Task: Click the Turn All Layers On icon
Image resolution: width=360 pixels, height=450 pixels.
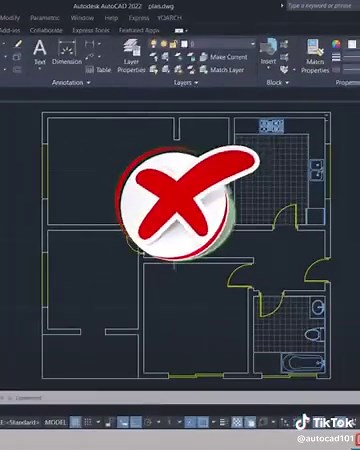Action: pyautogui.click(x=153, y=69)
